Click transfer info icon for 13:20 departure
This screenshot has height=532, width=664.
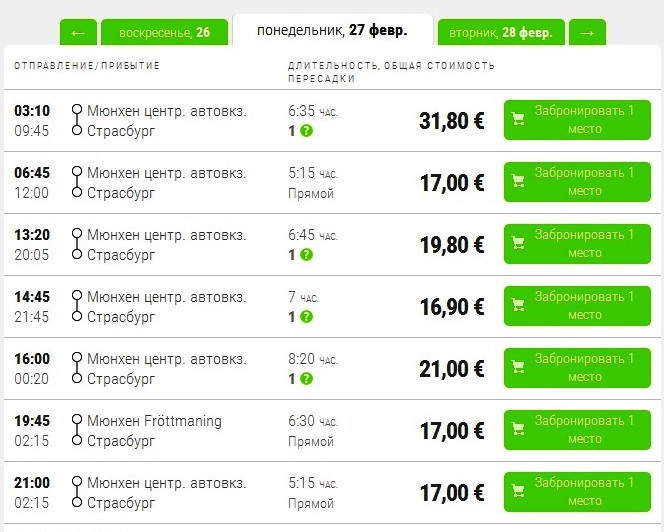pyautogui.click(x=306, y=254)
